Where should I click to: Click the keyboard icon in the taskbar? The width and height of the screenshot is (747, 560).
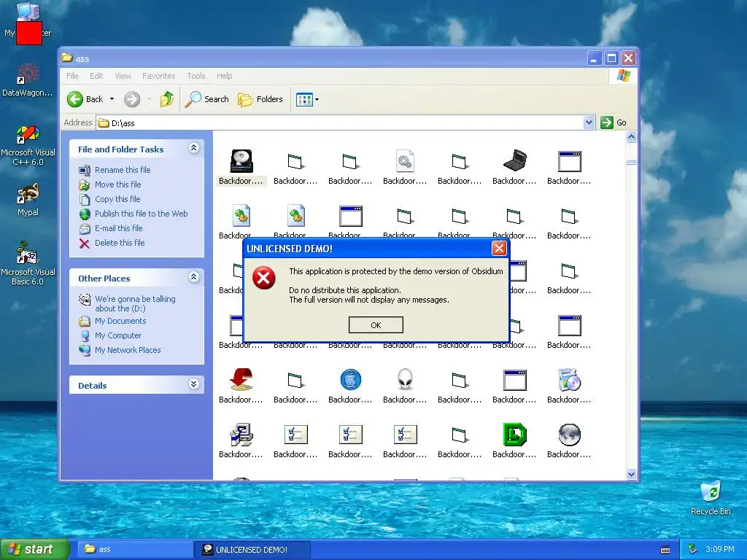pyautogui.click(x=665, y=550)
